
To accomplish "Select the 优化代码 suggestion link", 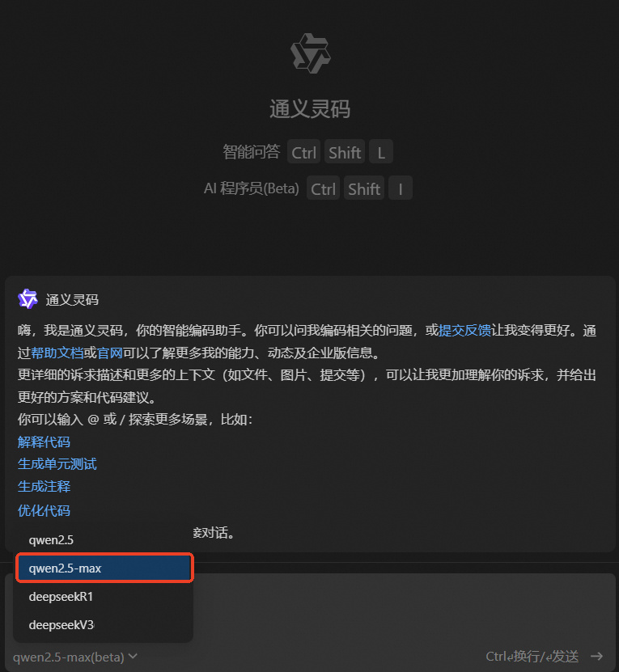I will (44, 510).
